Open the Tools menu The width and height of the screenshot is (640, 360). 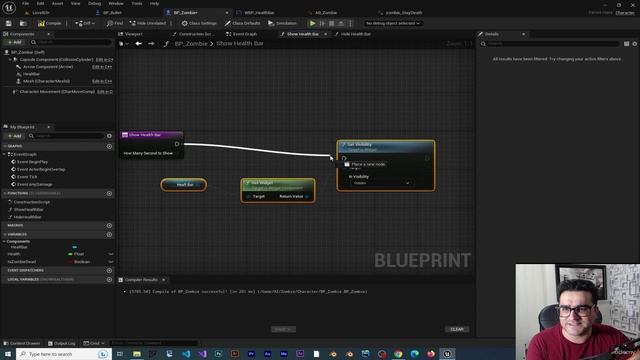137,3
